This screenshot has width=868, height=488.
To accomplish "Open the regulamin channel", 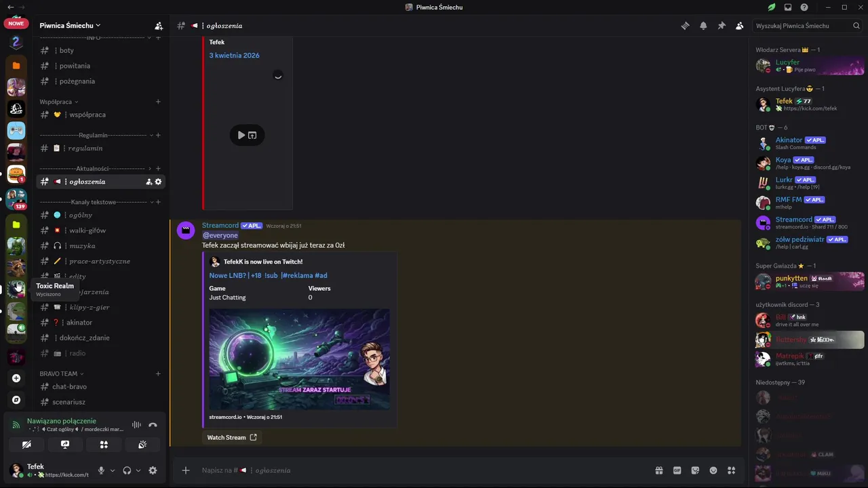I will coord(100,148).
